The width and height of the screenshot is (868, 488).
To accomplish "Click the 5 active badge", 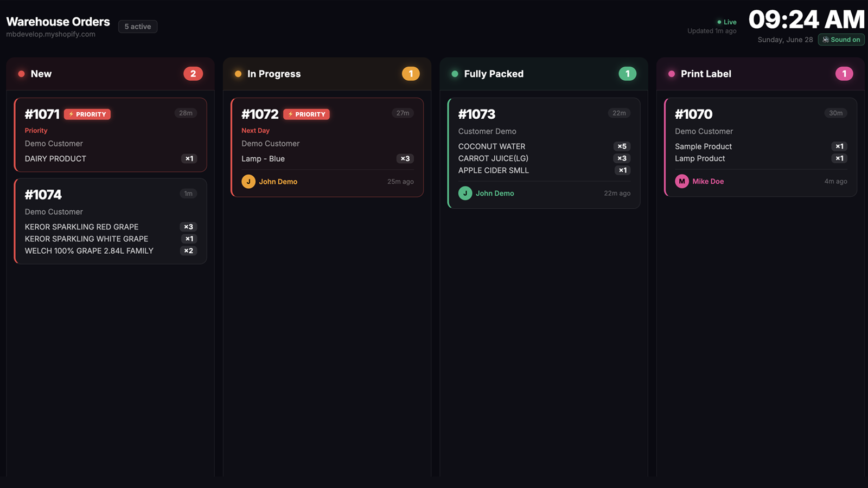I will coord(138,27).
